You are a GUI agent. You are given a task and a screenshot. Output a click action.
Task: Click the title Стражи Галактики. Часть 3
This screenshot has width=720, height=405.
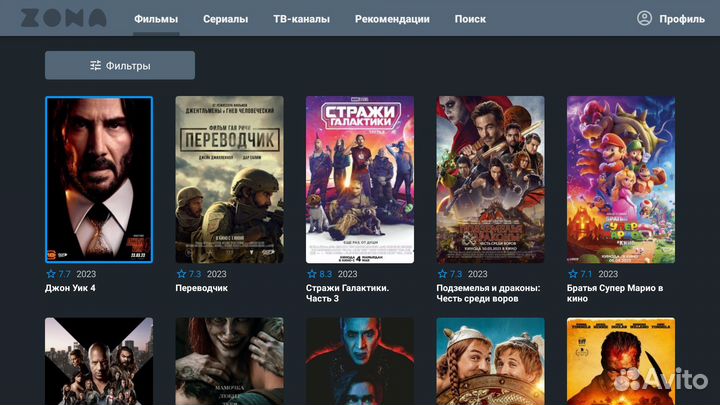click(348, 293)
